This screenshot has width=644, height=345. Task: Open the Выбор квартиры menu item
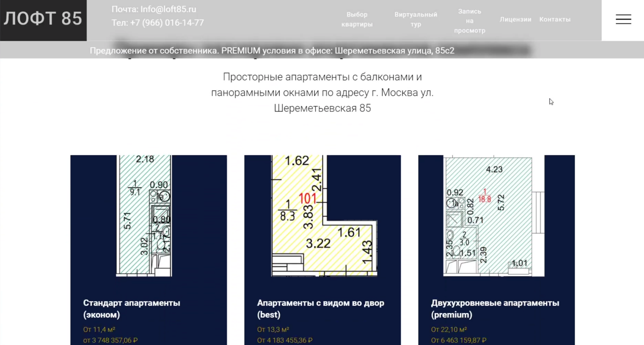click(x=357, y=19)
